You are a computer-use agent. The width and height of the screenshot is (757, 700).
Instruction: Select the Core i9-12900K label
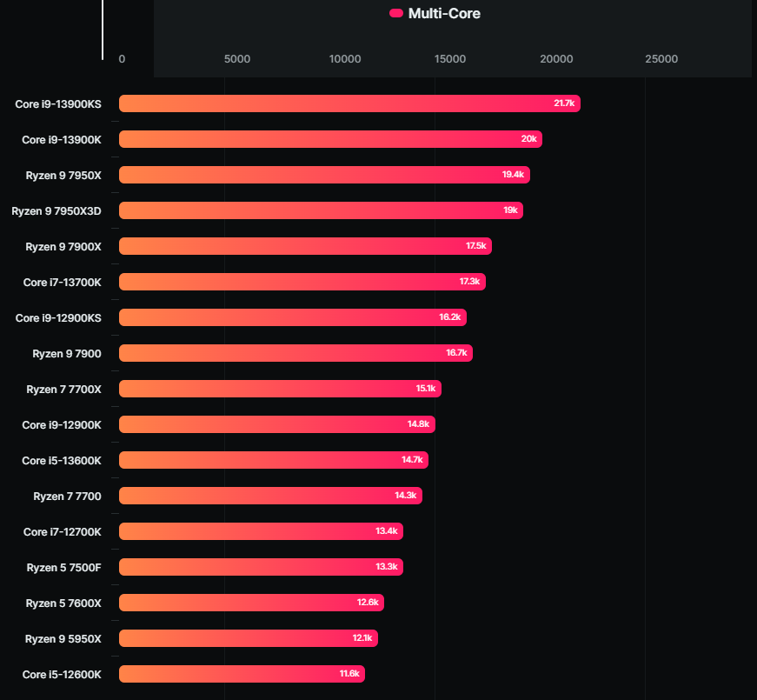[62, 425]
